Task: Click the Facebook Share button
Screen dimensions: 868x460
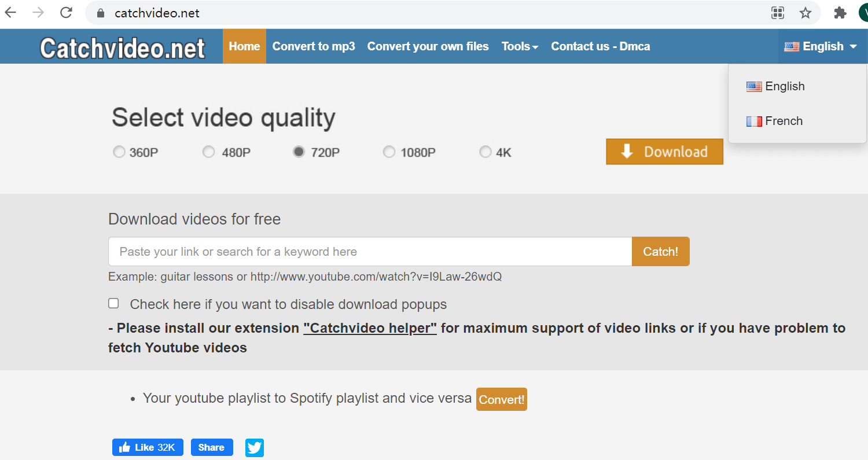Action: coord(212,447)
